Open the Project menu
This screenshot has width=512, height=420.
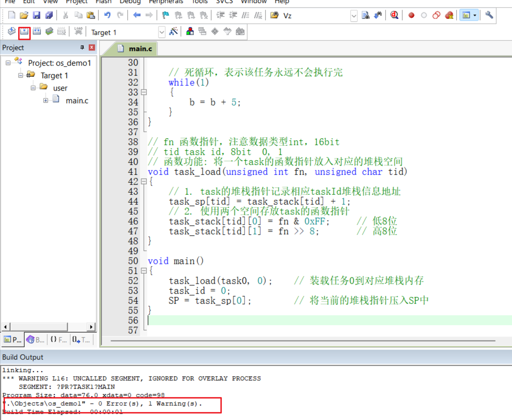click(76, 2)
